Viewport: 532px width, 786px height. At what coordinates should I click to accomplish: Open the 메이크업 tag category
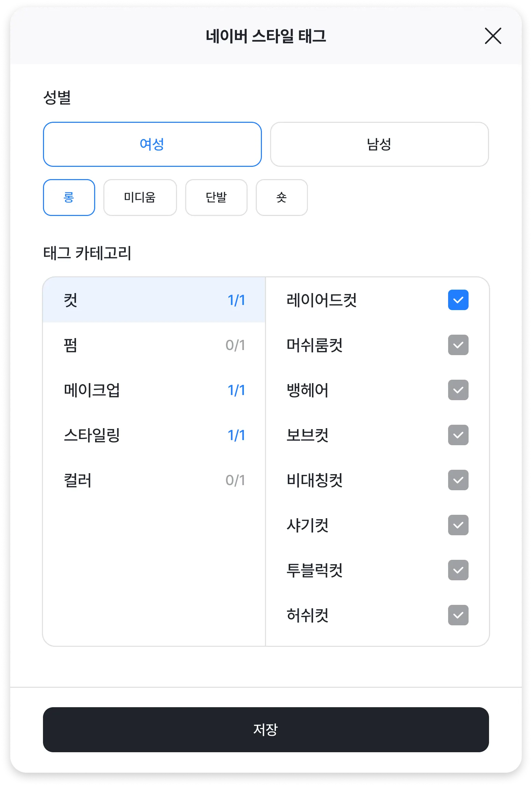click(x=154, y=390)
